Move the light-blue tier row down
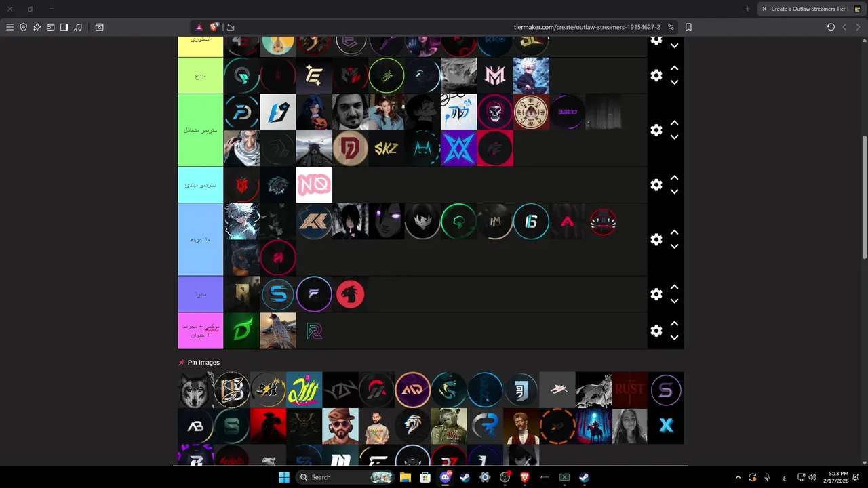868x488 pixels. 674,246
